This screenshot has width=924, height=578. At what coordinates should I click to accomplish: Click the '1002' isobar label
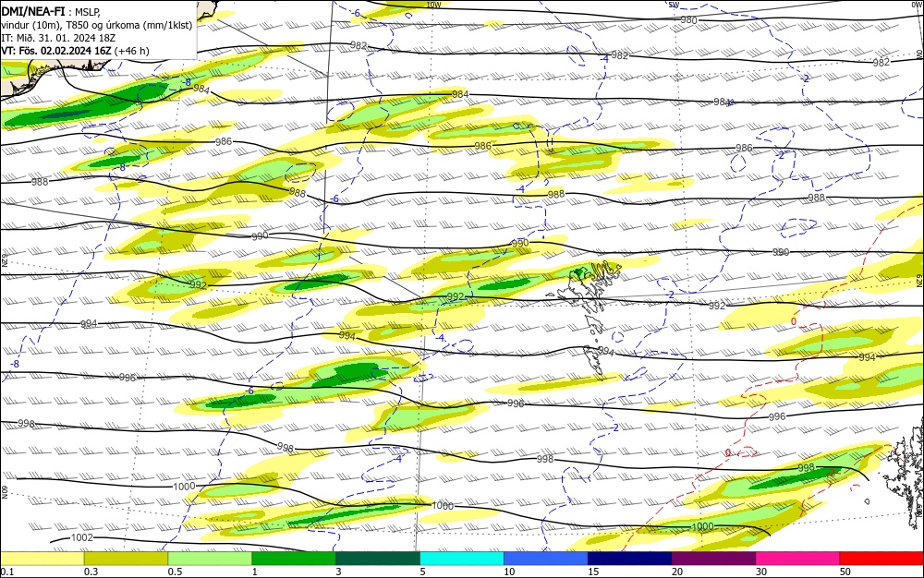pyautogui.click(x=82, y=537)
